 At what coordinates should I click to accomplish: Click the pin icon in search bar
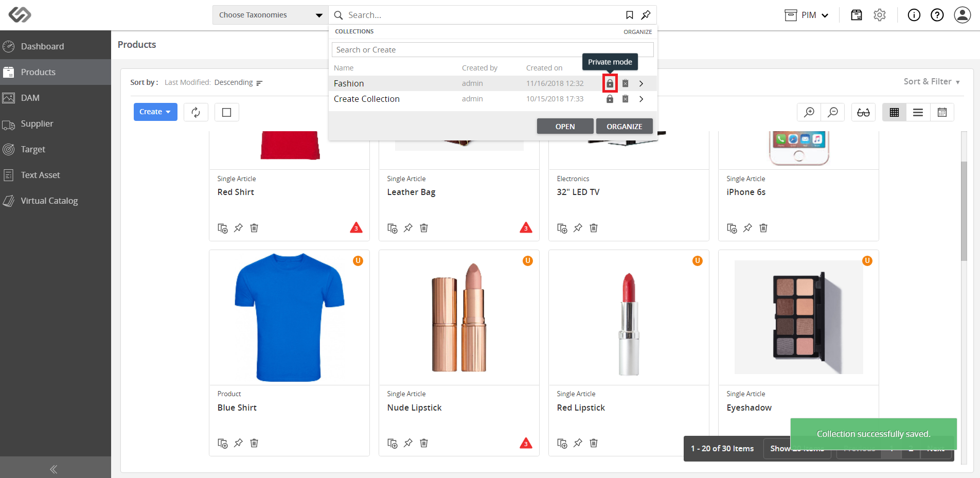coord(646,15)
